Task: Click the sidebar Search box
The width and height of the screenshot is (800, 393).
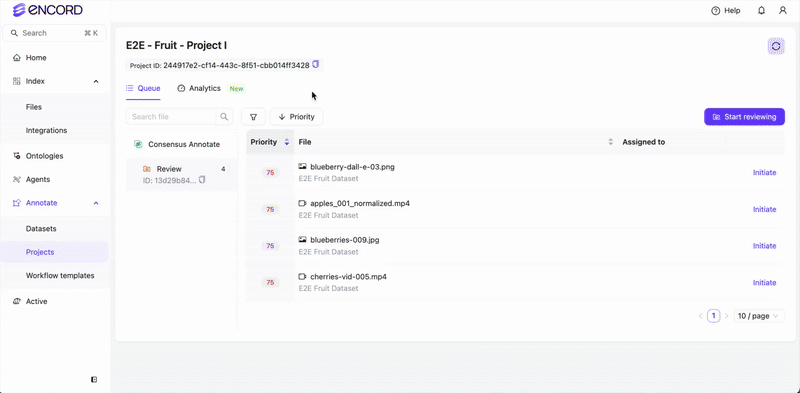Action: click(55, 33)
